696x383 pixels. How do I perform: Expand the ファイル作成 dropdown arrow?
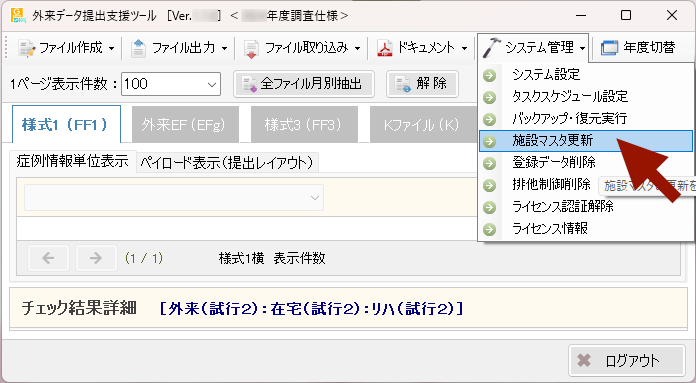(111, 48)
